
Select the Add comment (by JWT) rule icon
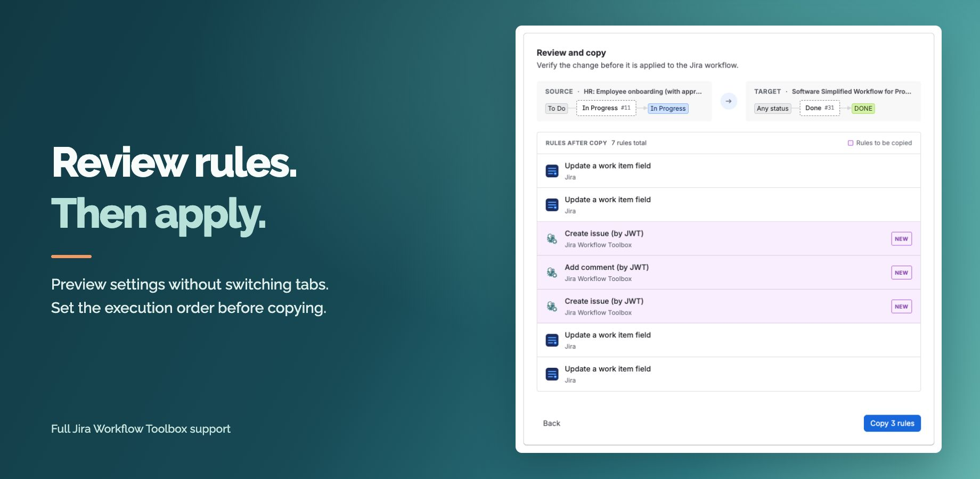point(552,272)
